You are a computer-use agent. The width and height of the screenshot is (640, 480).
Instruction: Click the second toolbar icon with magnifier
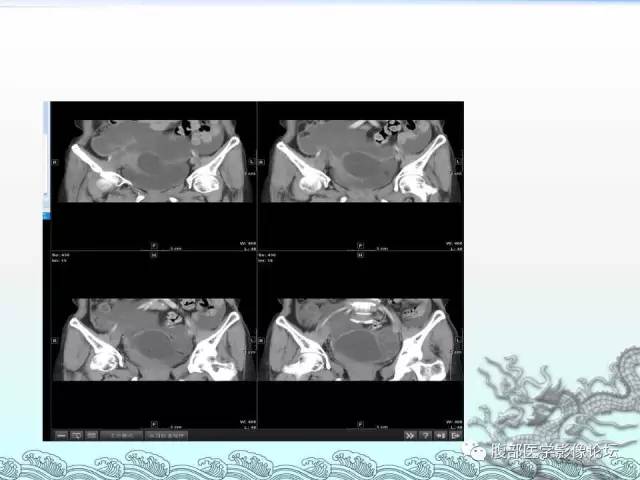[76, 436]
